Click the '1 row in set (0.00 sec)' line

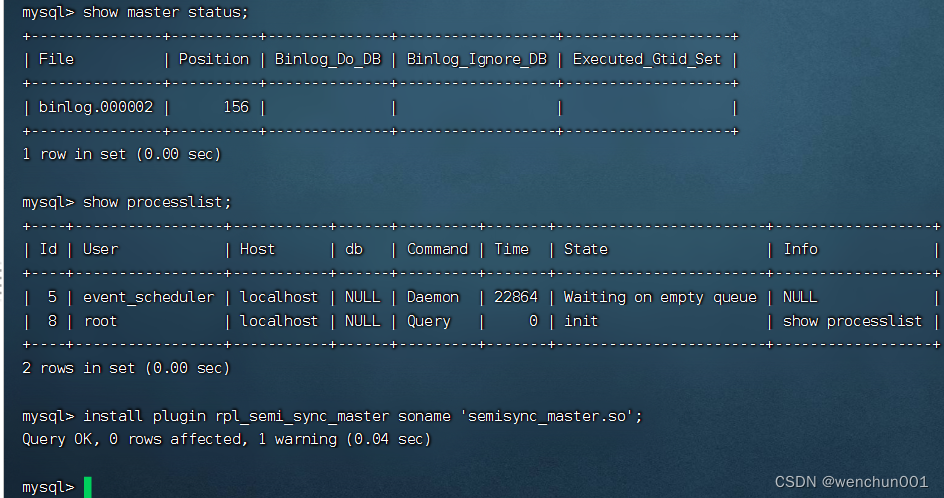click(122, 154)
